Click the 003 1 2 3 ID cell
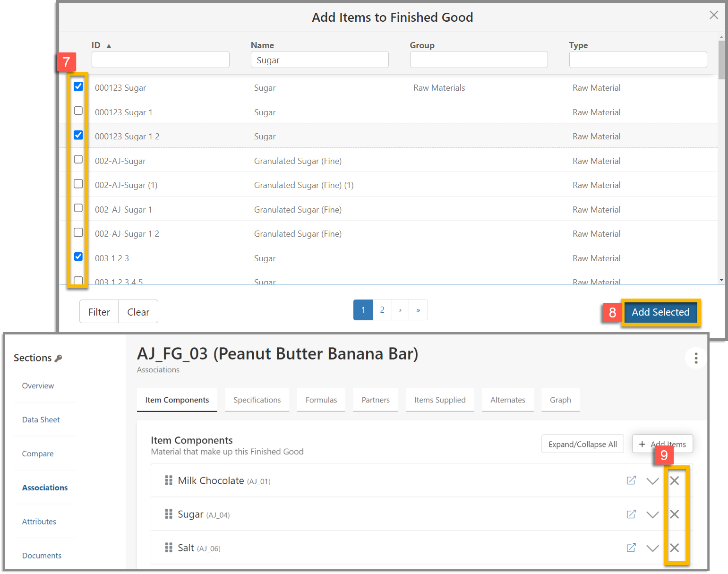 112,258
